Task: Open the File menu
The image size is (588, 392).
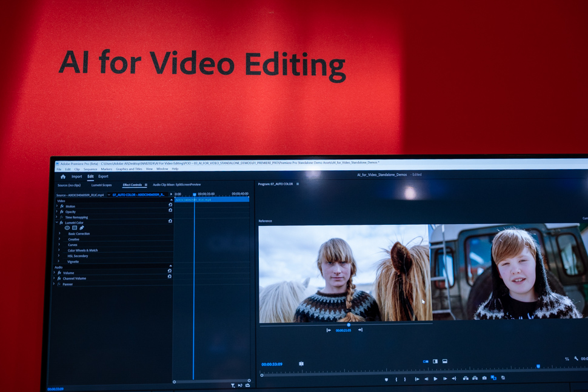Action: click(x=59, y=170)
